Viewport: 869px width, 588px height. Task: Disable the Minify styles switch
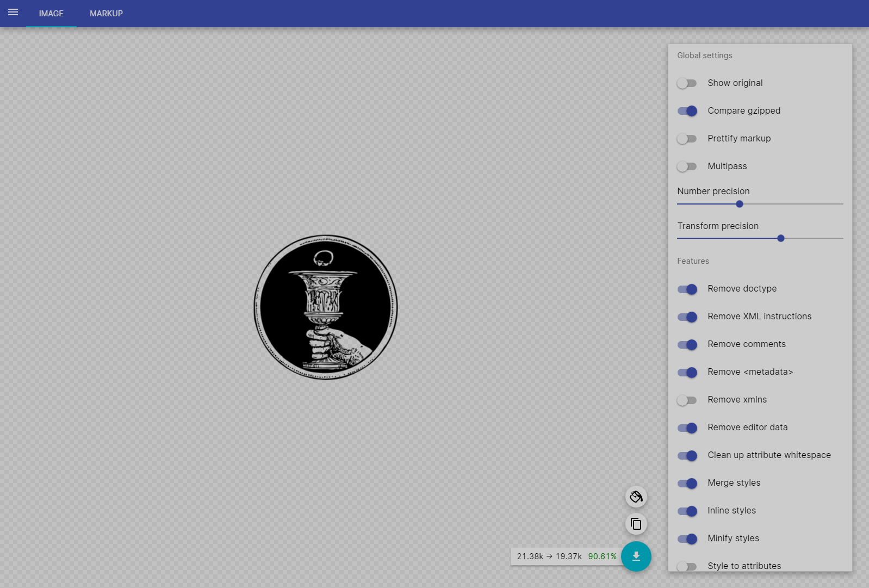click(687, 539)
